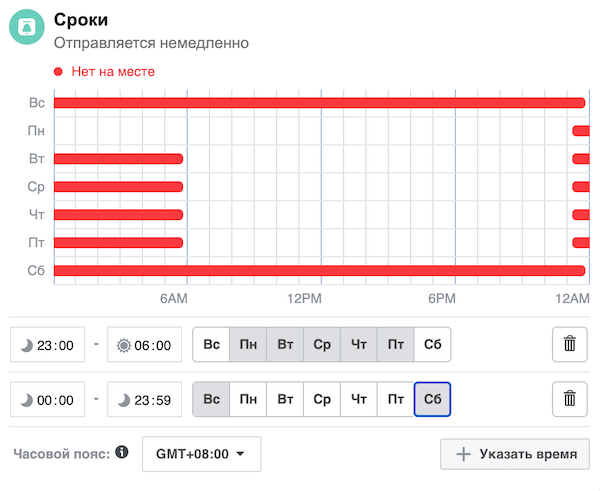Delete the 23:00–06:00 time range
Image resolution: width=600 pixels, height=491 pixels.
tap(570, 345)
